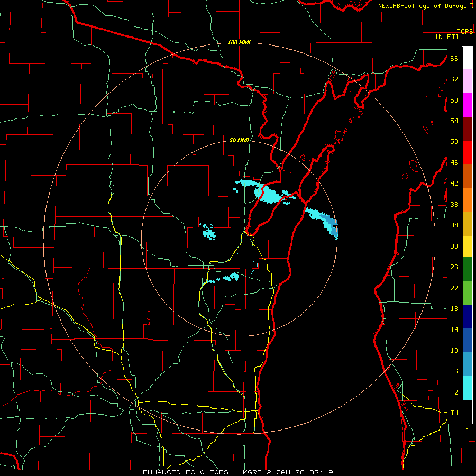Select the "26" scale value
The height and width of the screenshot is (476, 476).
click(454, 267)
